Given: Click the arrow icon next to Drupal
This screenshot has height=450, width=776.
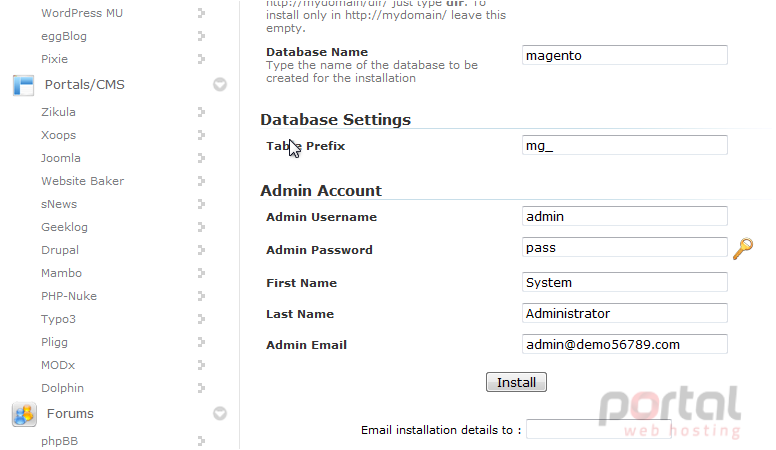Looking at the screenshot, I should (201, 250).
